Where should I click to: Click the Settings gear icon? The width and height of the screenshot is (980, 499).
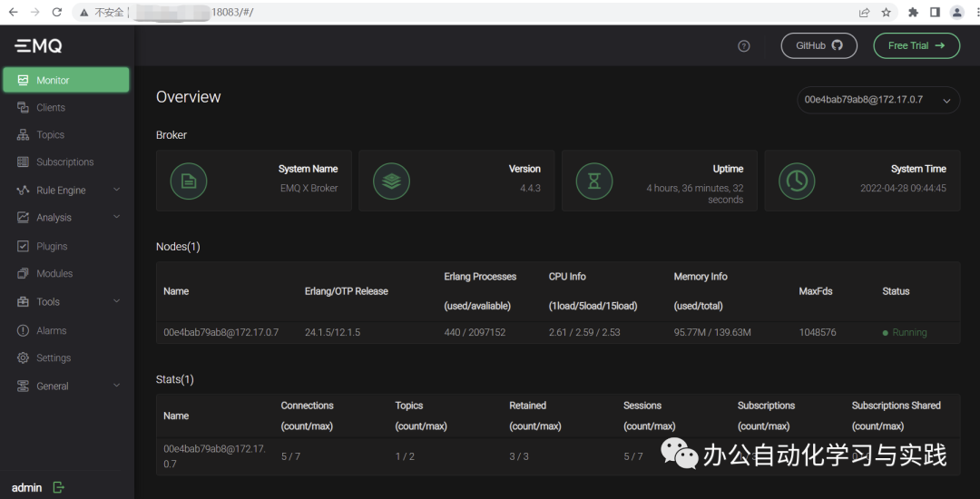[23, 357]
